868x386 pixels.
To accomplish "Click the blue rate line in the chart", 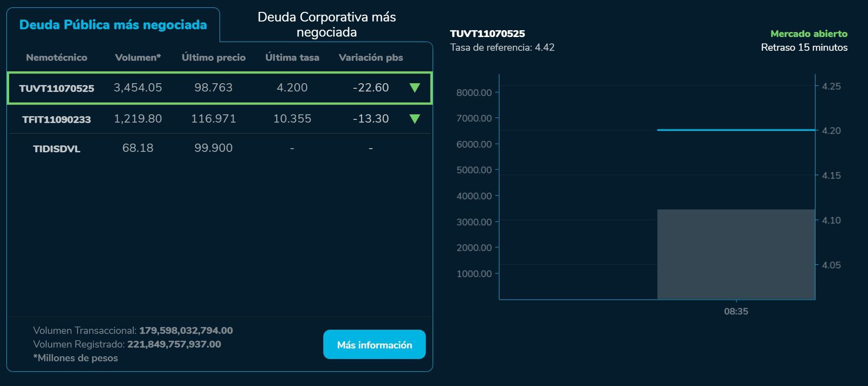I will (736, 130).
